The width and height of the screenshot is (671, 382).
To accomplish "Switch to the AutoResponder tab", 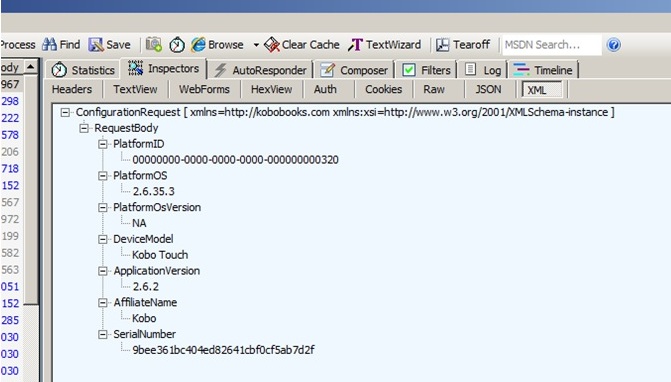I will click(260, 70).
